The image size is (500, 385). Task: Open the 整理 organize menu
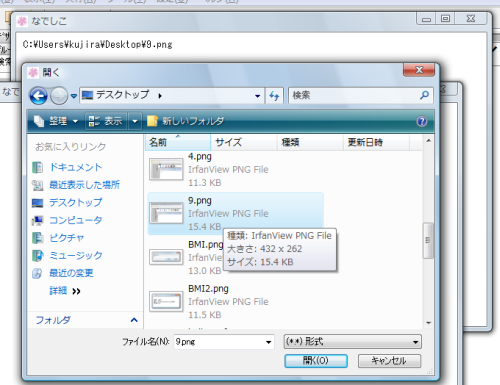[56, 121]
